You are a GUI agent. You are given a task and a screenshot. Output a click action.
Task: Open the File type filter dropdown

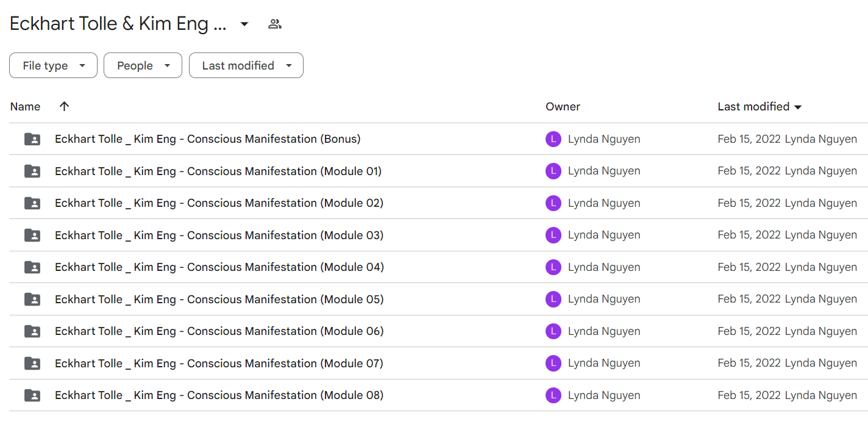coord(53,65)
